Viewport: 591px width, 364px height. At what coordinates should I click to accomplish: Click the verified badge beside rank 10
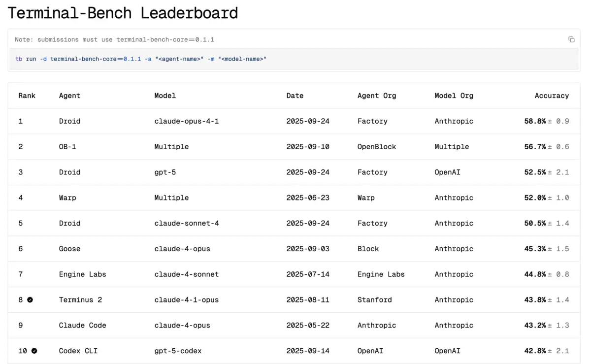(34, 351)
